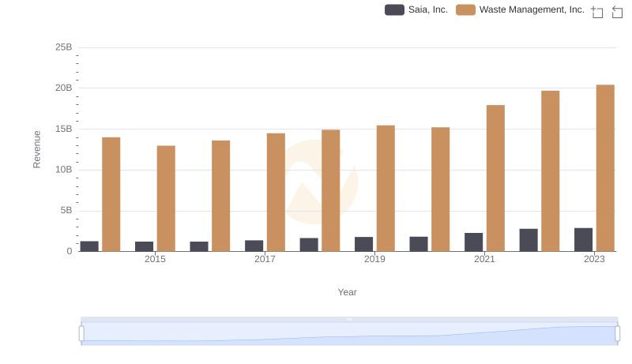Select the Waste Management 2023 bar
632x364 pixels.
coord(605,168)
